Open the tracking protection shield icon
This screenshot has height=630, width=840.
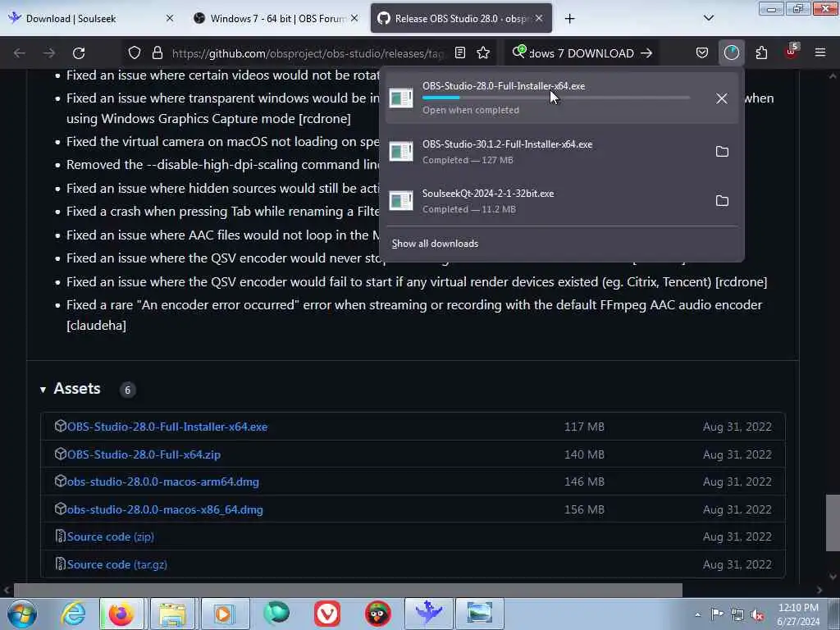coord(135,53)
